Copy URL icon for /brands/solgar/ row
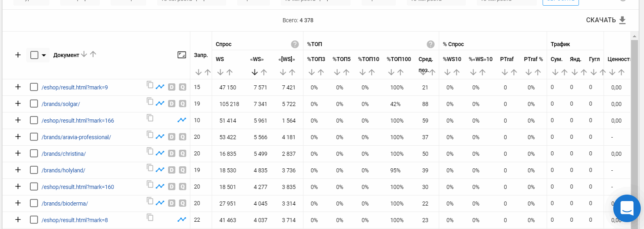The image size is (644, 229). pyautogui.click(x=150, y=101)
